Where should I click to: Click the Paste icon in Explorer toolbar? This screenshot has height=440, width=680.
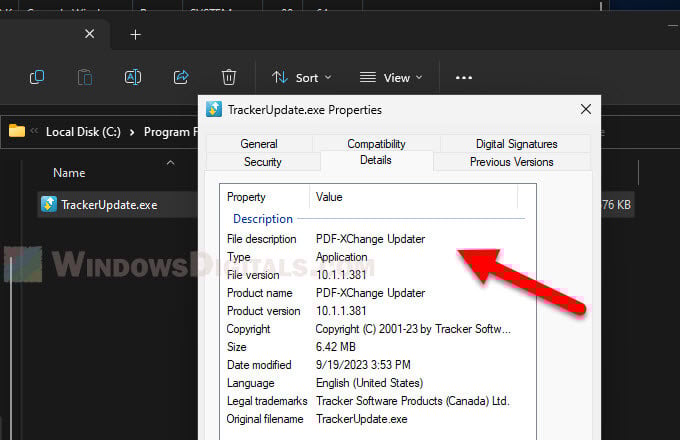pos(85,78)
